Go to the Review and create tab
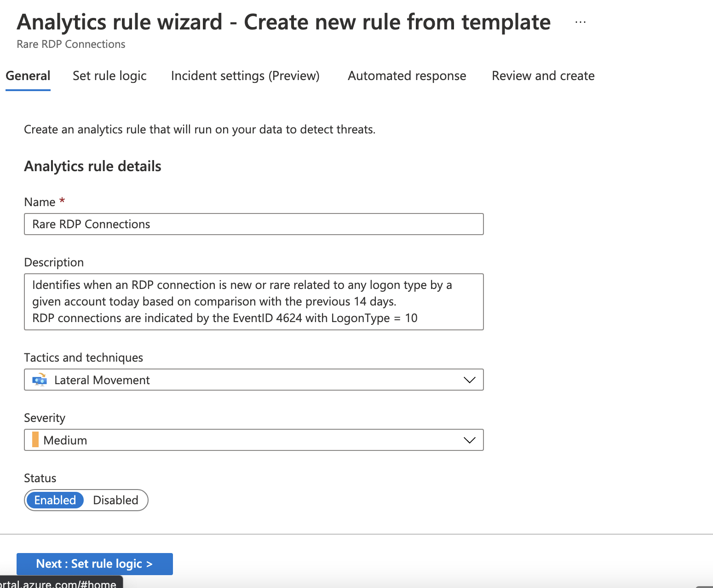Screen dimensions: 713x588 (543, 75)
